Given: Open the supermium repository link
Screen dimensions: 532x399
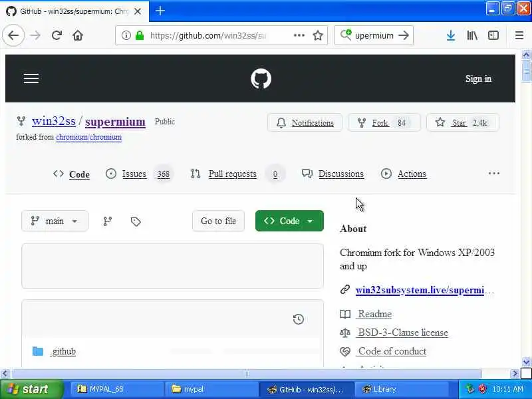Looking at the screenshot, I should click(x=115, y=122).
